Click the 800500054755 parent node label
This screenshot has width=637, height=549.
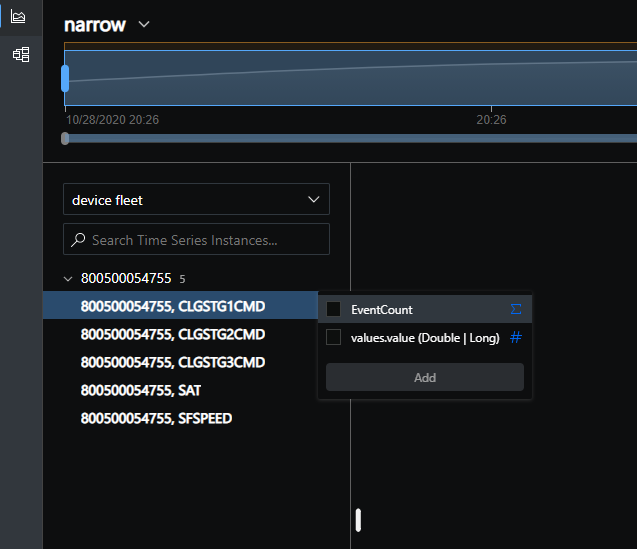pyautogui.click(x=126, y=278)
